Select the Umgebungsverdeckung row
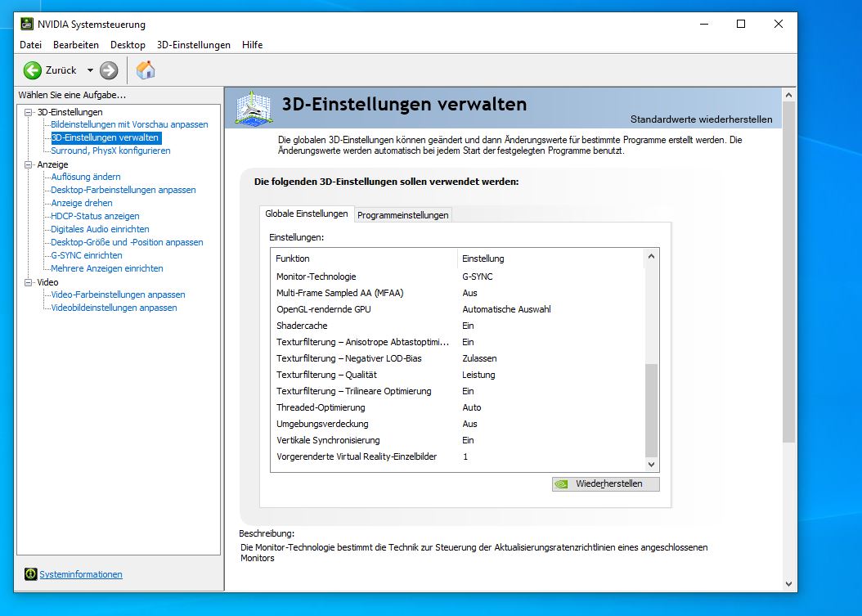This screenshot has height=616, width=862. click(457, 424)
